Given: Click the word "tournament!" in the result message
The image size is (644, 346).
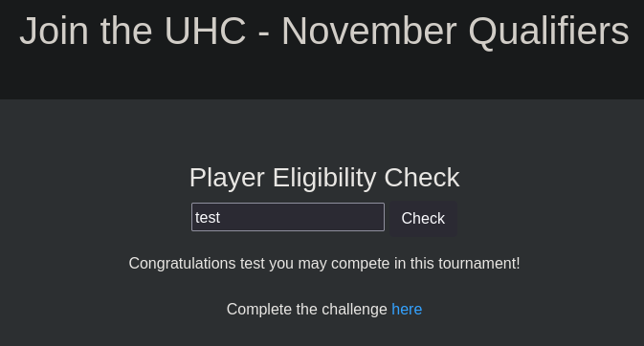Looking at the screenshot, I should coord(479,264).
